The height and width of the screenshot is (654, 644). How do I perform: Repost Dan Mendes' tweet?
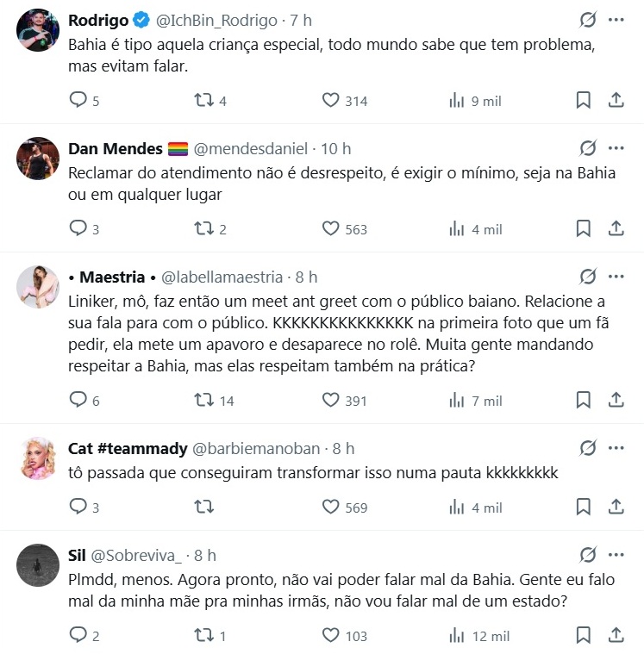click(204, 229)
